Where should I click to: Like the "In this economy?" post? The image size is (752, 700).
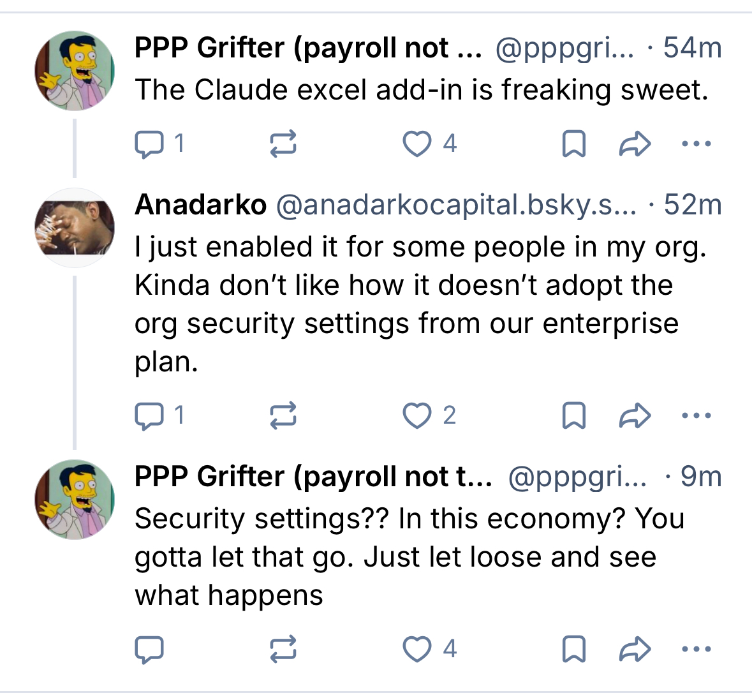[417, 649]
